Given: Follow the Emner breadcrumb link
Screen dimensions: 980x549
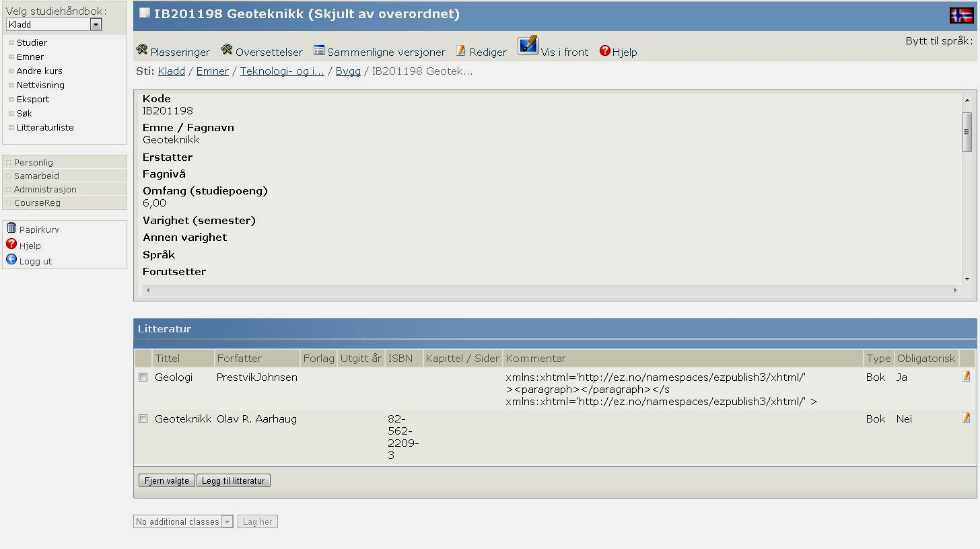Looking at the screenshot, I should (x=213, y=71).
